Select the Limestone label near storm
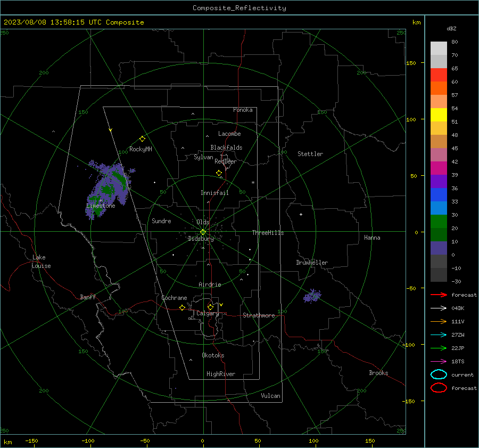The height and width of the screenshot is (448, 479). [101, 206]
